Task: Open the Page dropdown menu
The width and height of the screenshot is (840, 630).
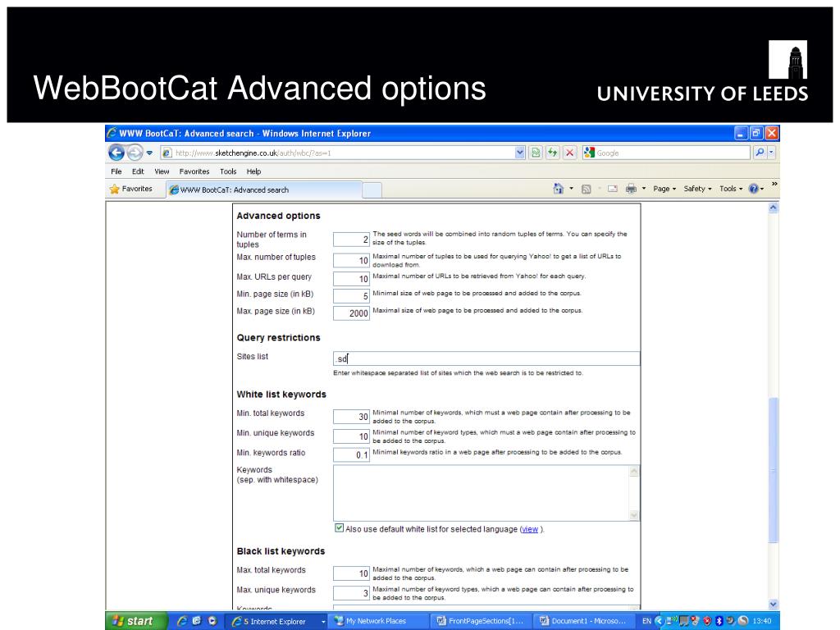Action: 664,189
